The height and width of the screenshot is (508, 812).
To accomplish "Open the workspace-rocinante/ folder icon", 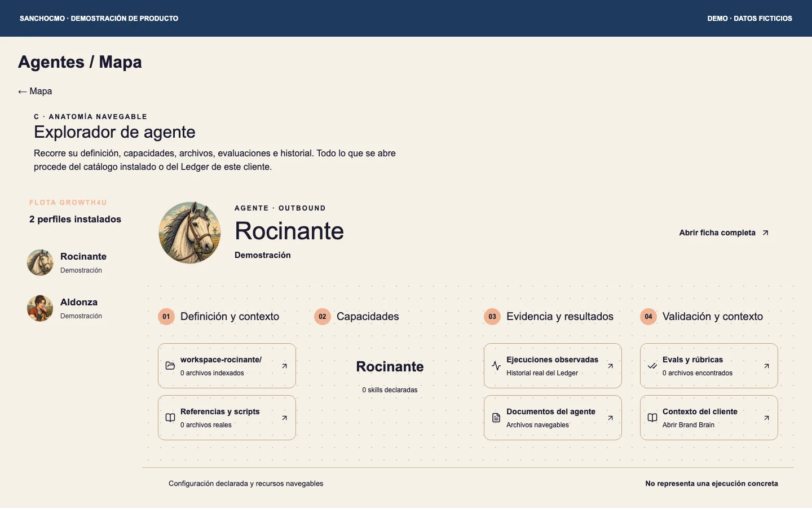I will [170, 366].
